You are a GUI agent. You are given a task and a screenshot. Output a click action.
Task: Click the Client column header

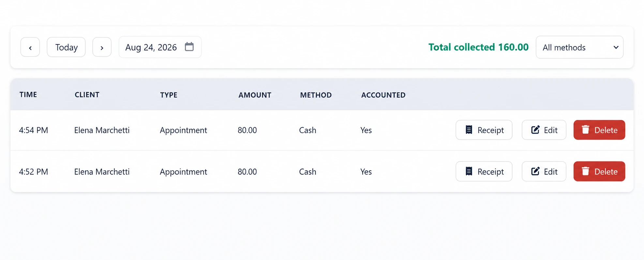(x=87, y=95)
